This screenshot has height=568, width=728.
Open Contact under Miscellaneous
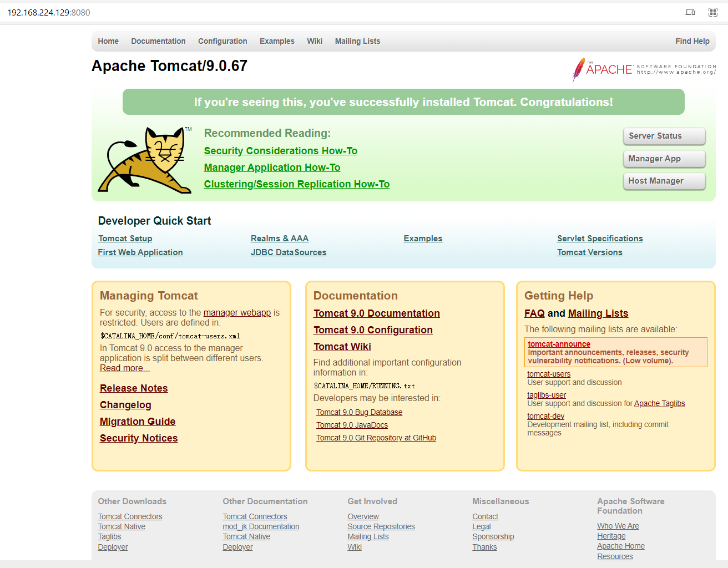(x=485, y=516)
